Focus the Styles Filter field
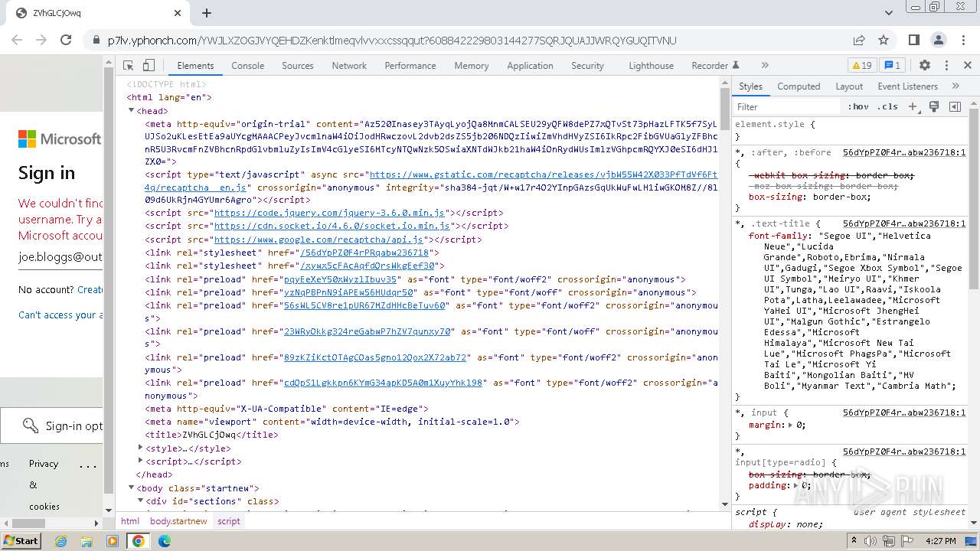980x551 pixels. 787,107
